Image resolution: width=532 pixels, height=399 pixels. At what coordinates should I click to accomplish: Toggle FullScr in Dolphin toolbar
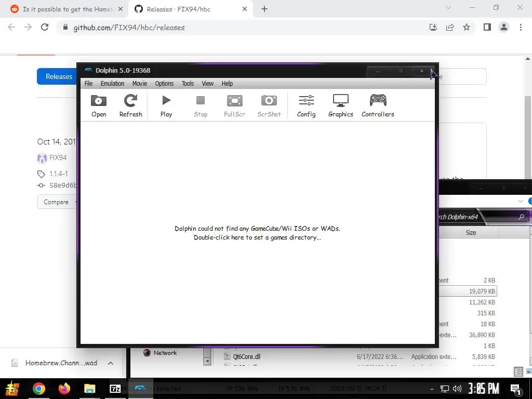[234, 105]
